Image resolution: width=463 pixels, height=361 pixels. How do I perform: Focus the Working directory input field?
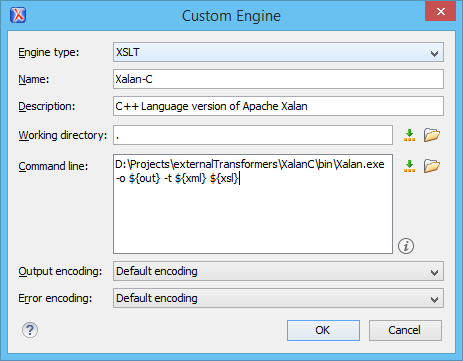253,135
